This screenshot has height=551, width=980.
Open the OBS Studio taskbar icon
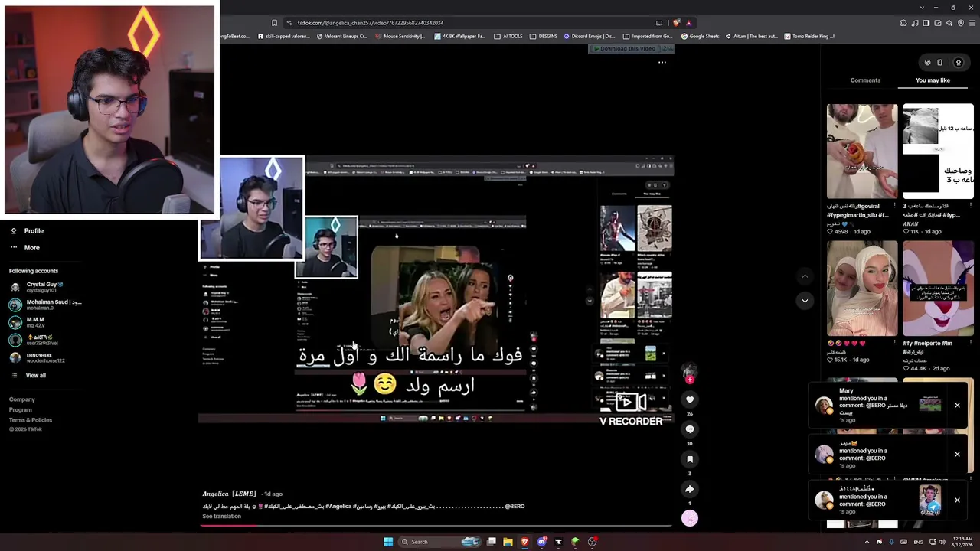593,542
